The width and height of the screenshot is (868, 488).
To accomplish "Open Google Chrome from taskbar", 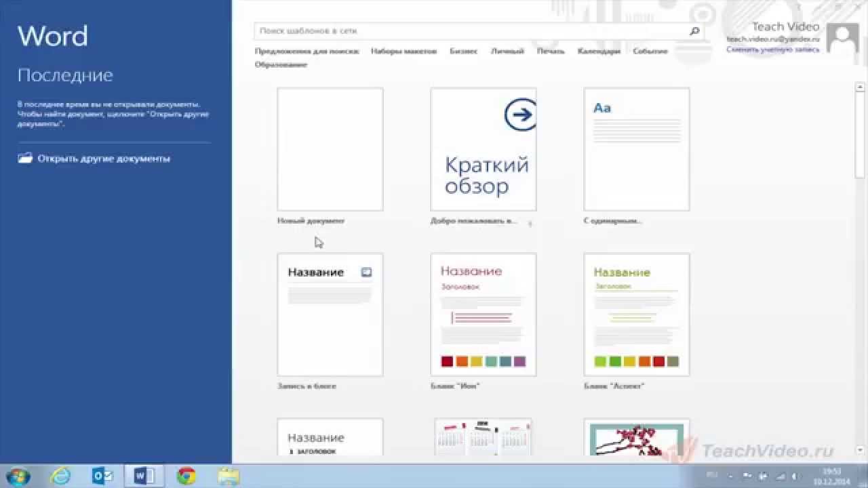I will (x=186, y=476).
